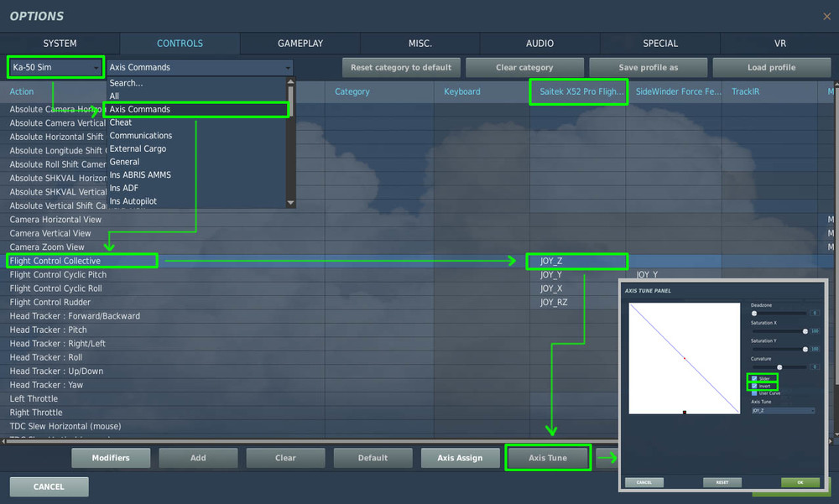Open the SPECIAL tab
Screen dimensions: 839x504
[x=659, y=44]
